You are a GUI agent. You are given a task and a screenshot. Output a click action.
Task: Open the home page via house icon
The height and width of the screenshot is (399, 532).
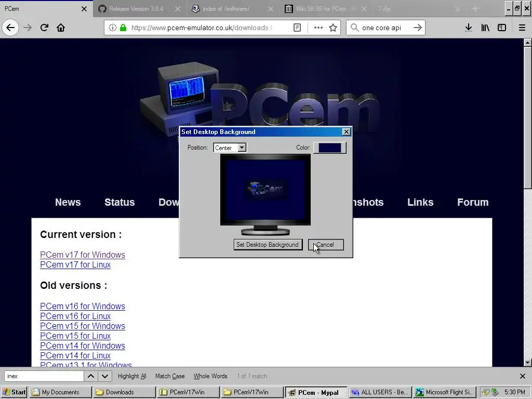(61, 28)
